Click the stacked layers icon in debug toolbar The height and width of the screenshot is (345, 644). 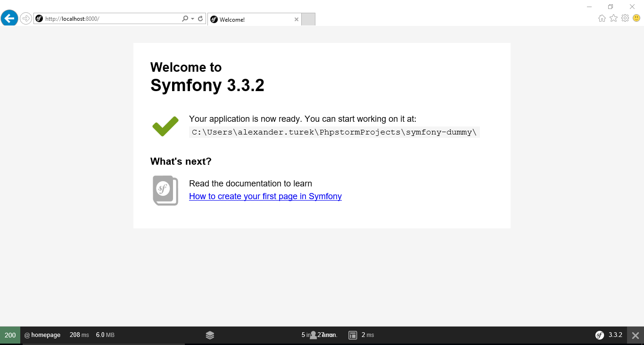(210, 335)
